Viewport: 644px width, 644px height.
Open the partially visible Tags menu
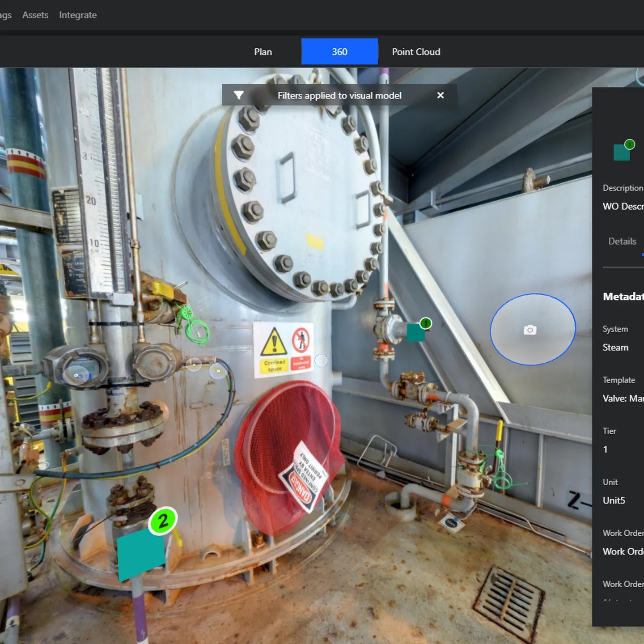coord(5,15)
